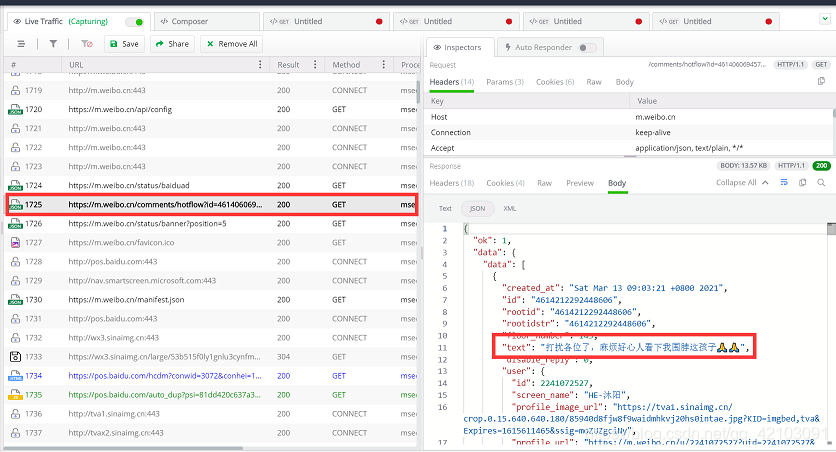Click saved-file icon of session 1733
The image size is (836, 452).
(x=15, y=357)
